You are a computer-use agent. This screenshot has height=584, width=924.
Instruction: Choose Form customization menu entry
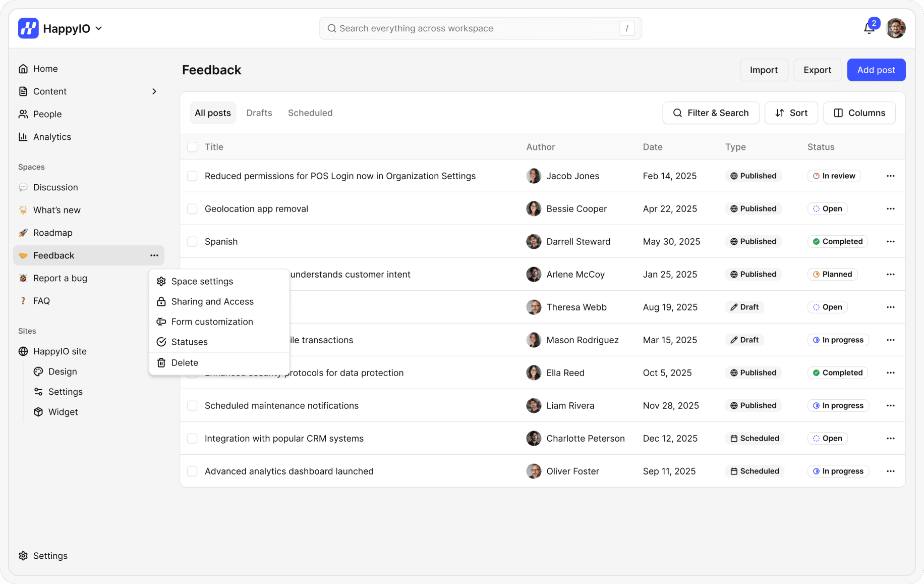coord(219,322)
